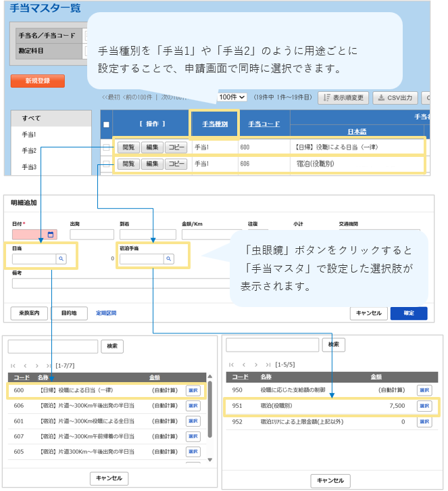Image resolution: width=448 pixels, height=491 pixels.
Task: Click the 宿泊手当 text input field
Action: pyautogui.click(x=142, y=258)
